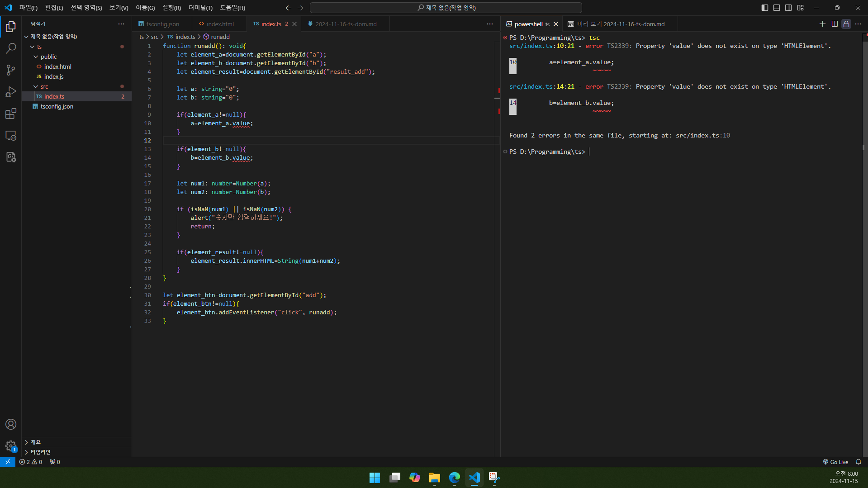Go forward with navigation arrow
Viewport: 868px width, 488px height.
coord(300,8)
